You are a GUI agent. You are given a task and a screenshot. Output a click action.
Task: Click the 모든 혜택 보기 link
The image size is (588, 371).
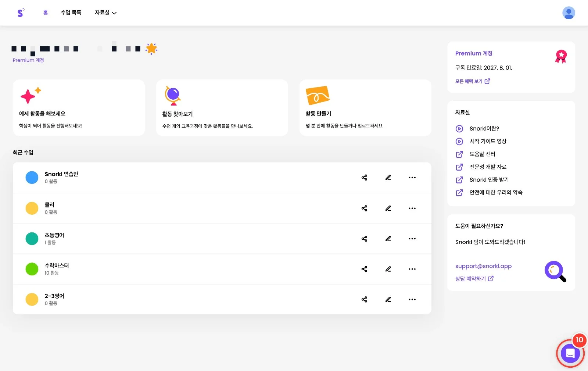click(473, 81)
